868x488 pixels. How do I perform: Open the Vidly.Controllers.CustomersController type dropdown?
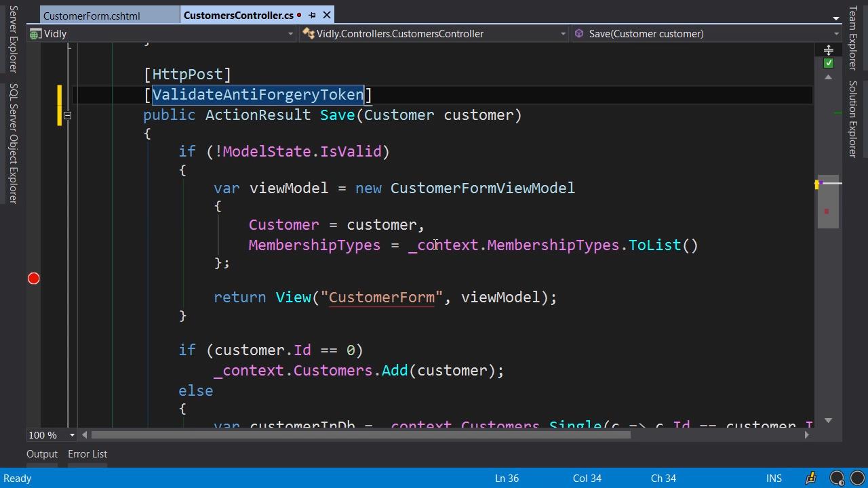[x=563, y=34]
